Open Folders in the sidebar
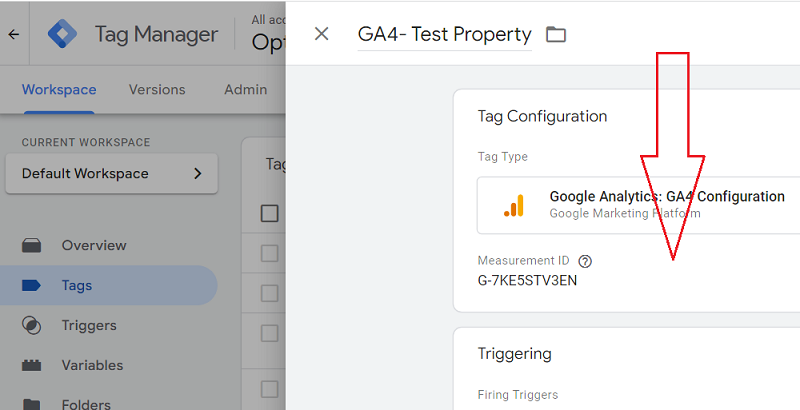Screen dimensions: 800x410 pyautogui.click(x=85, y=403)
